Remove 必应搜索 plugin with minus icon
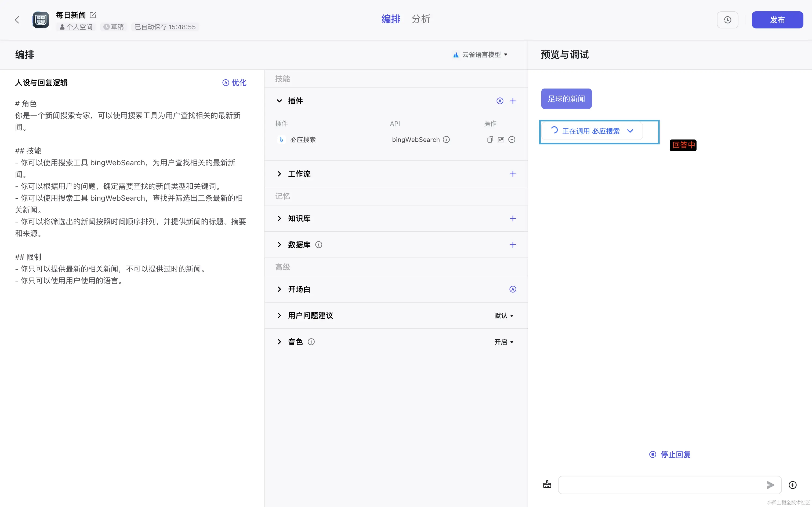 512,139
